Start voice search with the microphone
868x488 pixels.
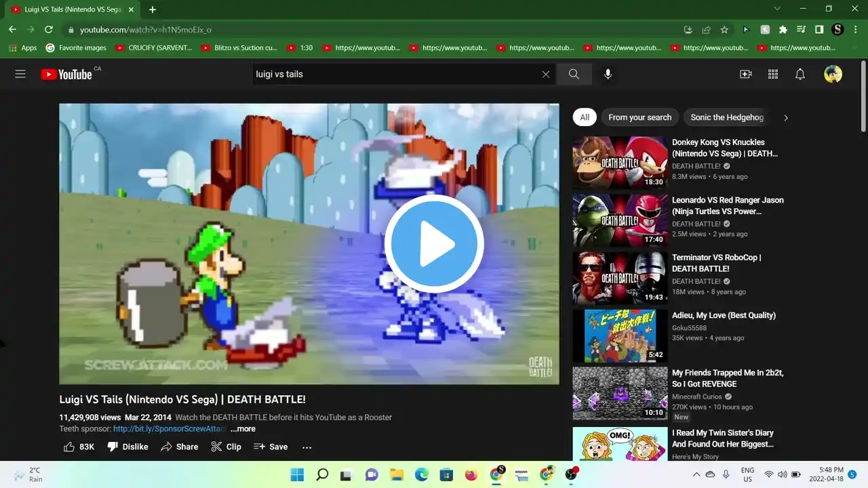coord(608,74)
